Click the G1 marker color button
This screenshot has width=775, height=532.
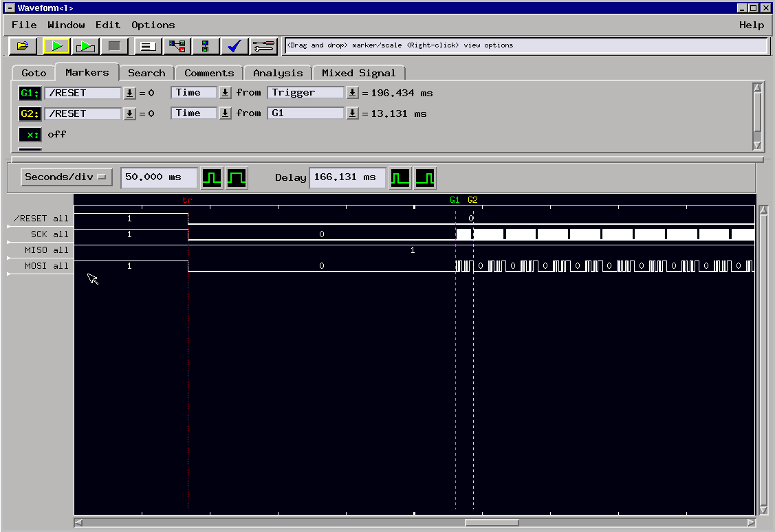[30, 93]
